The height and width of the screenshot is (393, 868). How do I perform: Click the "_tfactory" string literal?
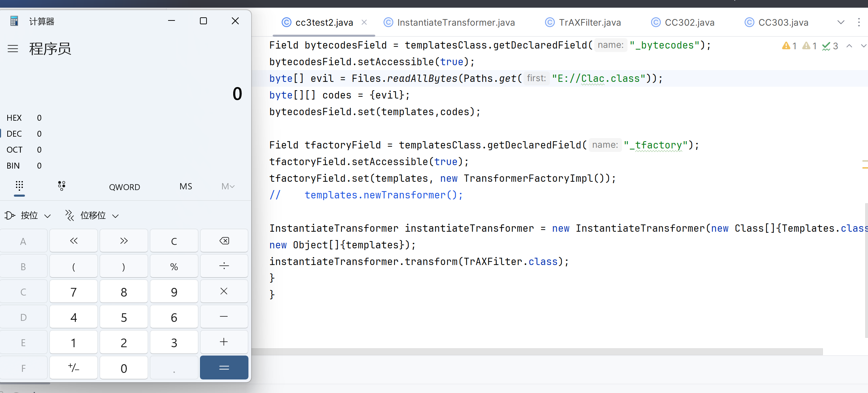[656, 145]
